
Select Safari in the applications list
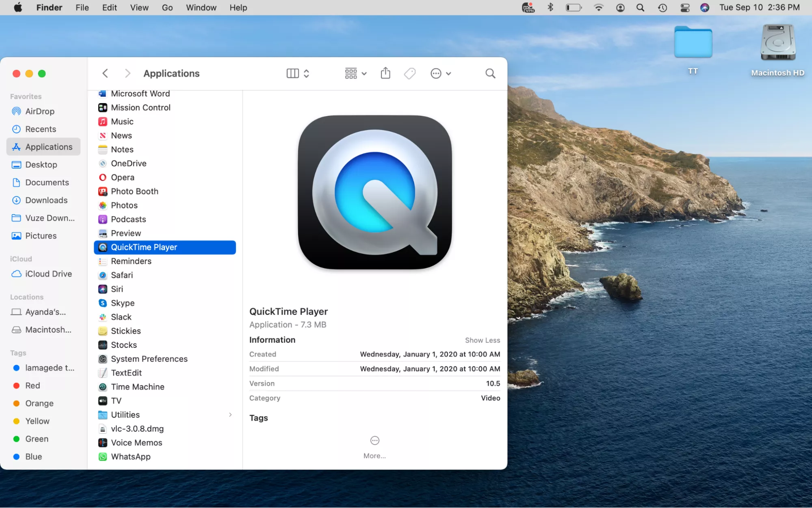(122, 275)
